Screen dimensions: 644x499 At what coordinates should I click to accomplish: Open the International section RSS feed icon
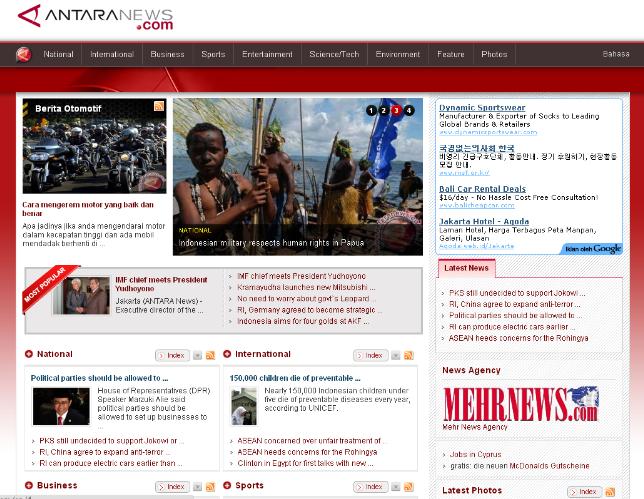click(408, 355)
